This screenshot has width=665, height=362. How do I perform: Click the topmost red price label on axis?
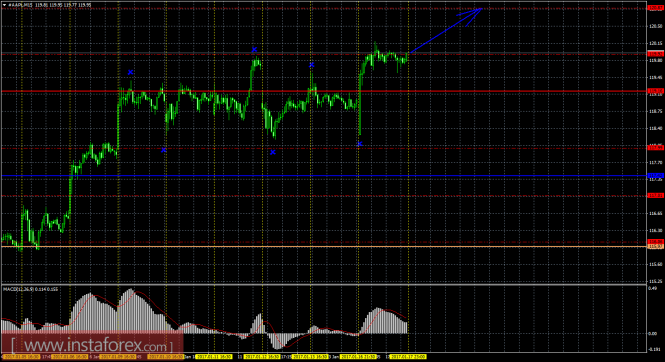656,8
